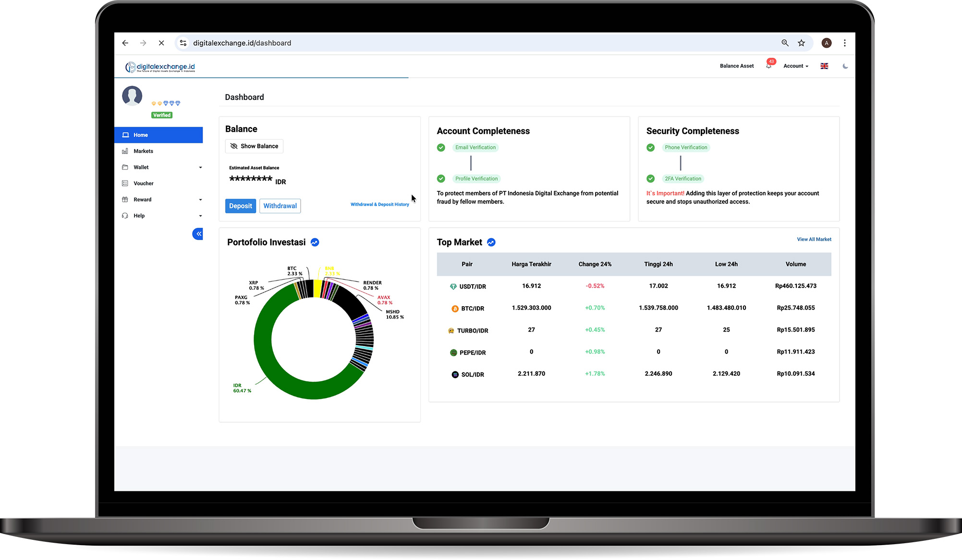Open the Account dropdown
Image resolution: width=962 pixels, height=560 pixels.
tap(795, 66)
